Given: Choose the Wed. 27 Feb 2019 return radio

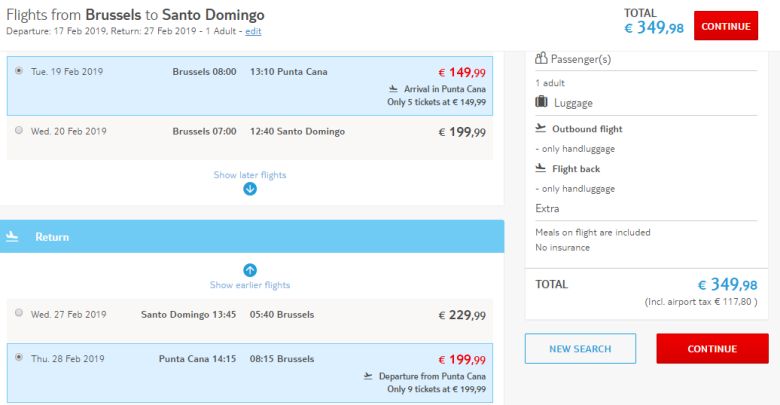Looking at the screenshot, I should pyautogui.click(x=19, y=313).
